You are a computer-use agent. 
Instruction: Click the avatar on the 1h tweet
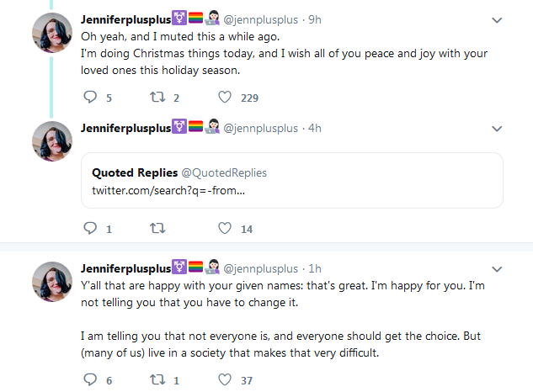pos(52,283)
